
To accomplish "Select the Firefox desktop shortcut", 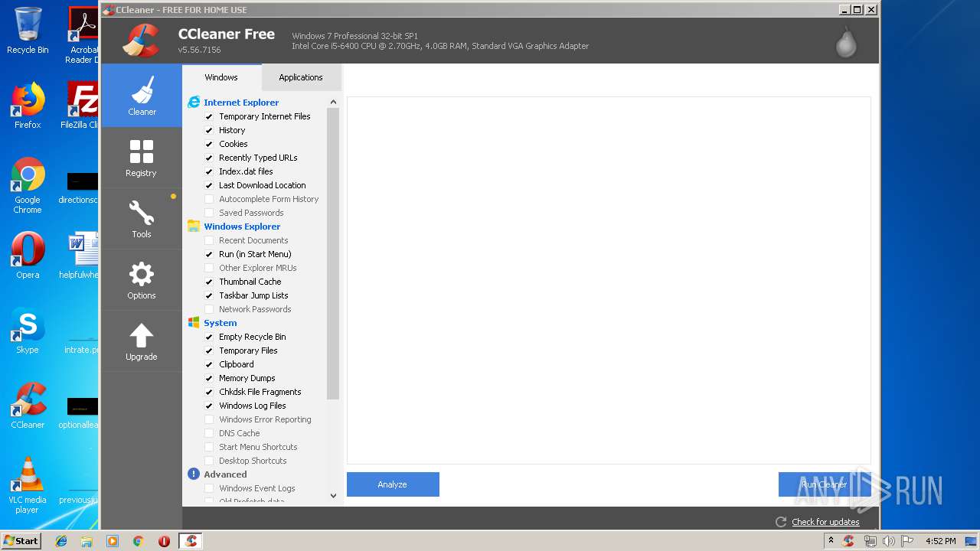I will coord(28,106).
